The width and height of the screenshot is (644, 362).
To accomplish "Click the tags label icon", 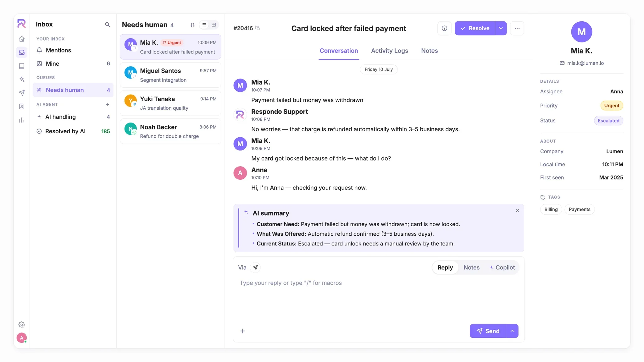I will tap(543, 197).
